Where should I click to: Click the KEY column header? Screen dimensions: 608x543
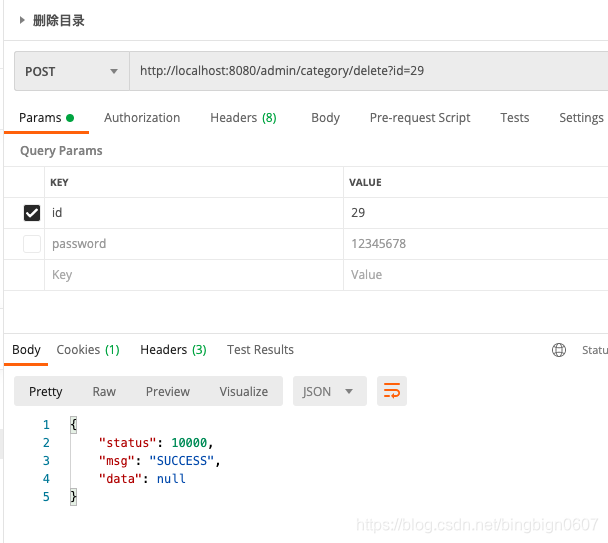59,182
